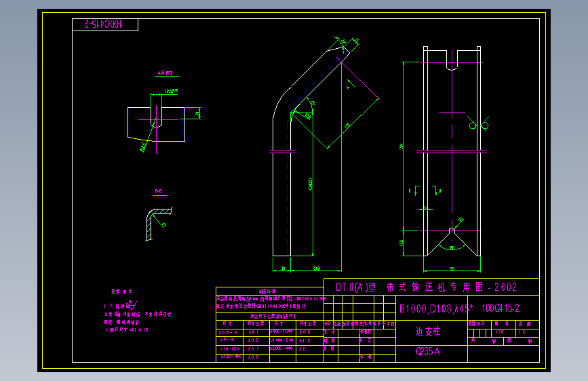Select the '30' dimension below the side view
Viewport: 588px width, 381px height.
point(282,268)
